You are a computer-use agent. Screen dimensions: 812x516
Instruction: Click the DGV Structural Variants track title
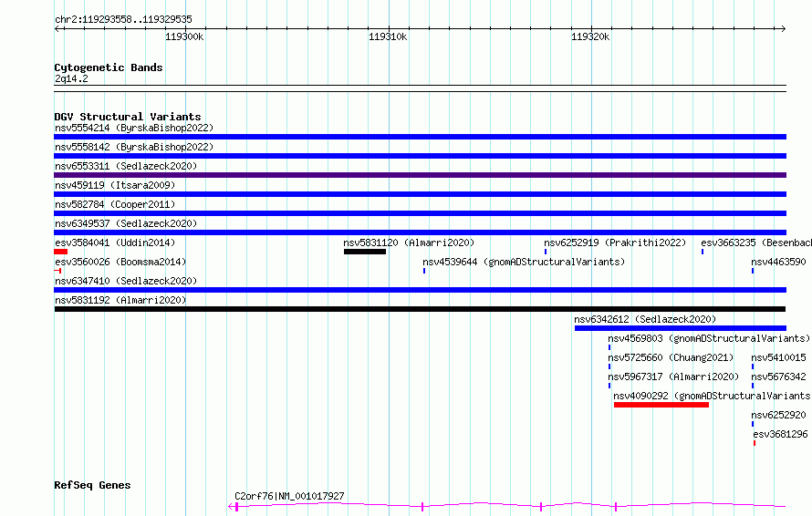tap(128, 117)
